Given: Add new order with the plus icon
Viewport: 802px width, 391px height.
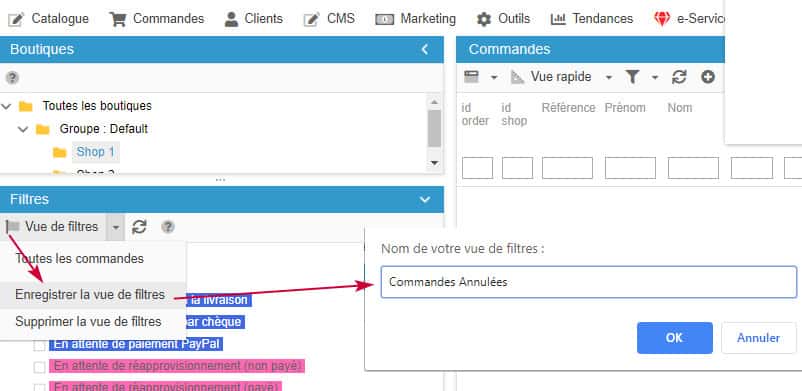Looking at the screenshot, I should 708,77.
